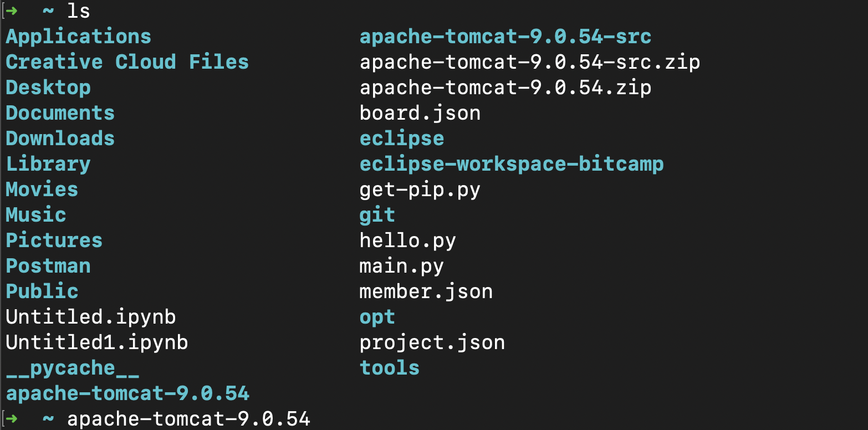
Task: Select the Untitled.ipynb file name
Action: click(x=91, y=317)
